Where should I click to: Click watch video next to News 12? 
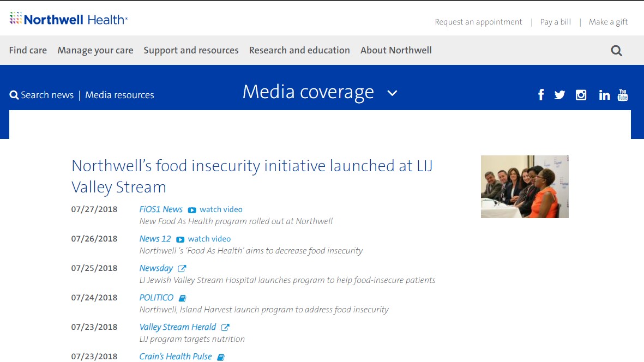point(209,239)
